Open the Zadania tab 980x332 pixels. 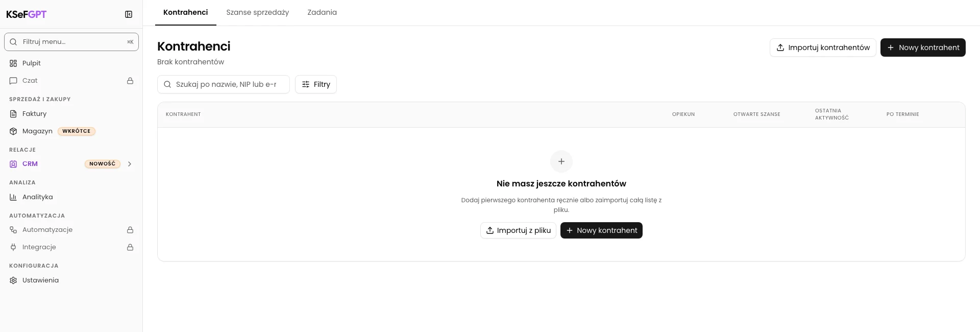coord(322,12)
